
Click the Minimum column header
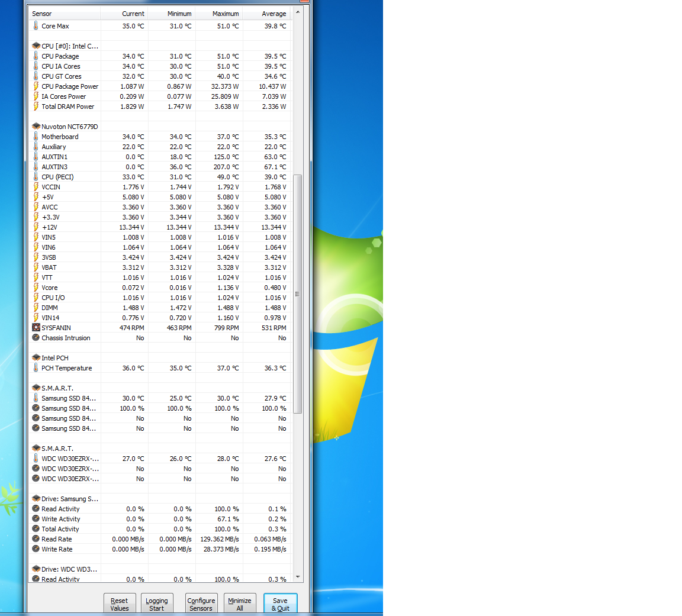click(x=172, y=14)
